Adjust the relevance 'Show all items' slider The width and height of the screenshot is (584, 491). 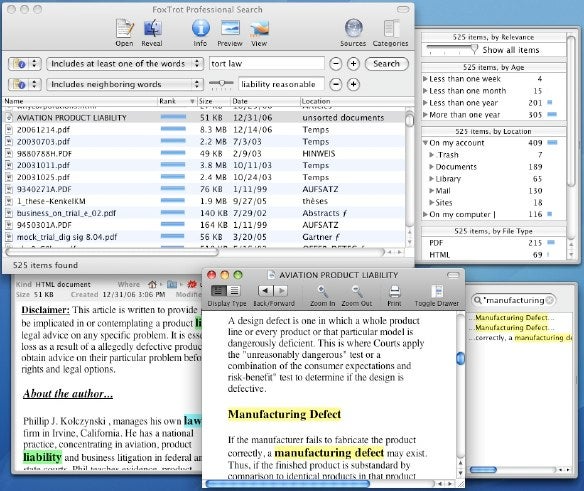474,49
